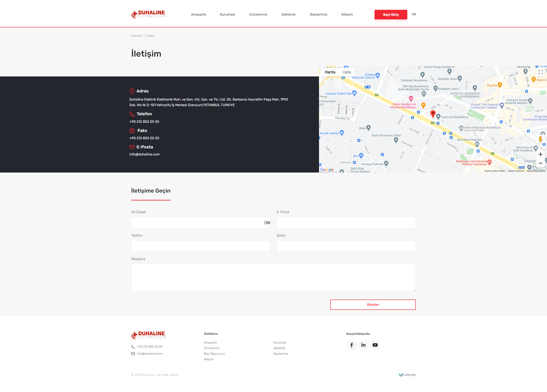The height and width of the screenshot is (392, 547).
Task: Open footer Kurumsal link
Action: [x=280, y=342]
